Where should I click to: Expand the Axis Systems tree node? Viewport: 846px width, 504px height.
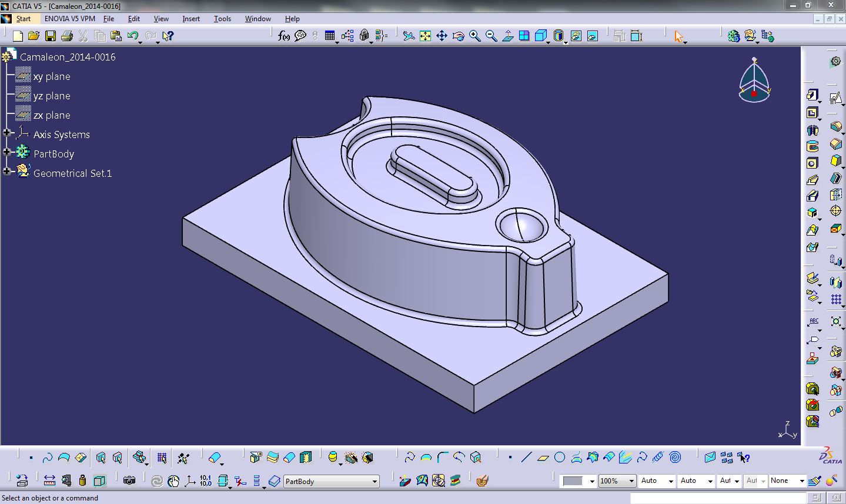pos(7,133)
